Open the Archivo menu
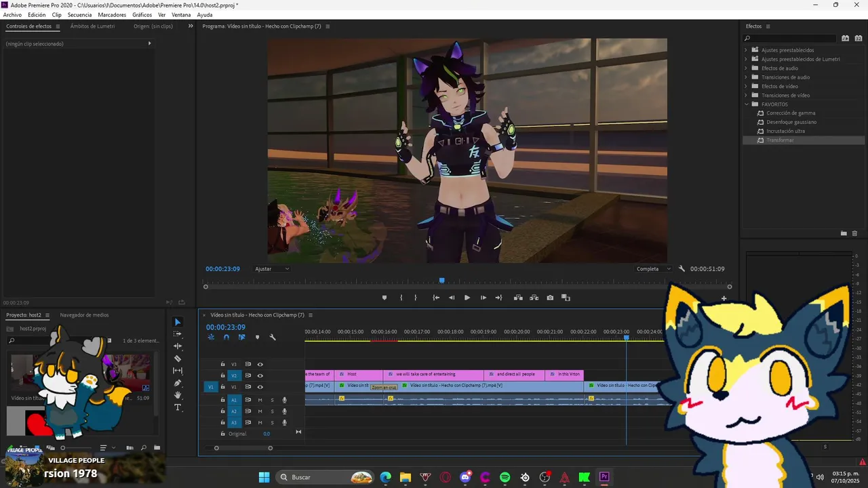868x488 pixels. click(x=12, y=14)
